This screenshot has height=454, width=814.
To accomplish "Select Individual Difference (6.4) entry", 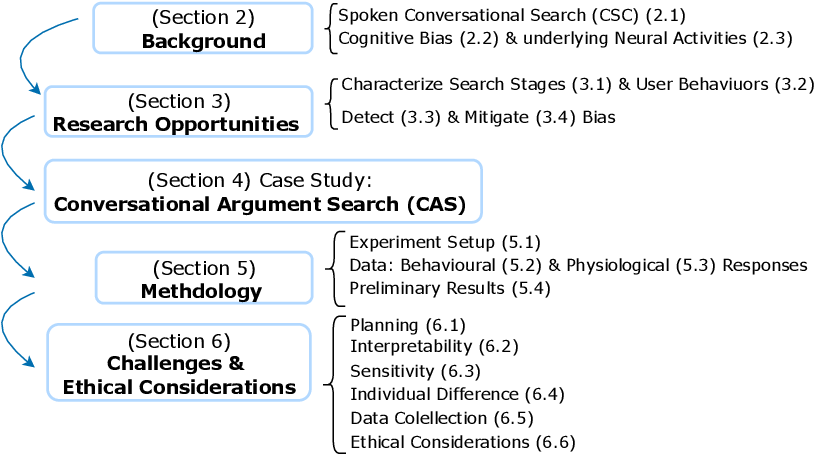I will (457, 394).
